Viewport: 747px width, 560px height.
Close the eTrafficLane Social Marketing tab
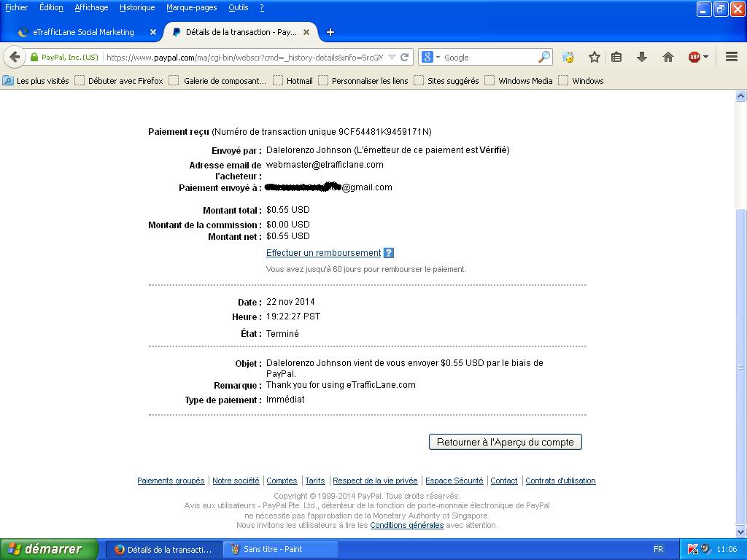tap(153, 32)
